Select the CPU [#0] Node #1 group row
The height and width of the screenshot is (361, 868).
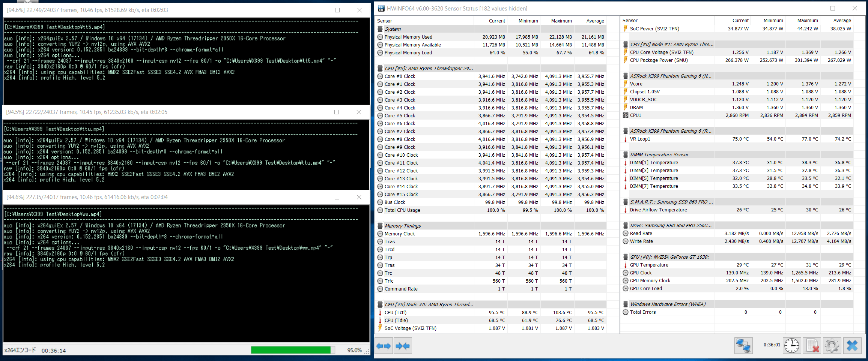(737, 44)
